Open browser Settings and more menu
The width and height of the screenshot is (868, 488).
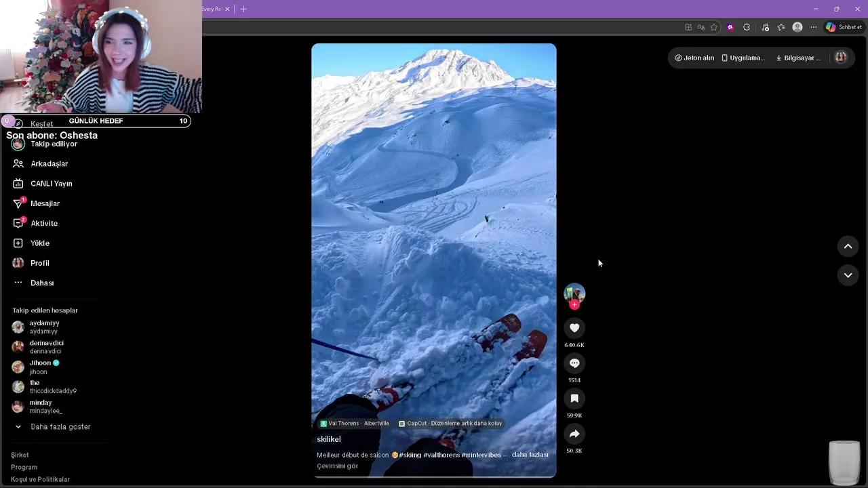click(814, 27)
